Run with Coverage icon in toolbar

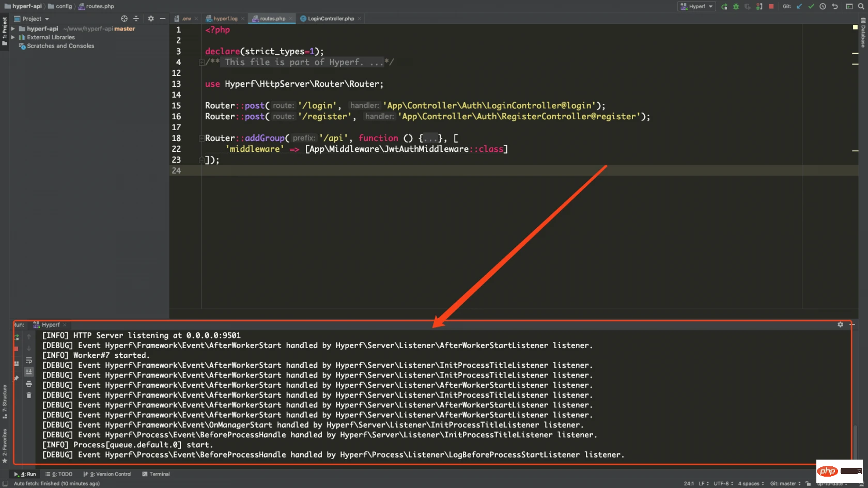pyautogui.click(x=747, y=6)
